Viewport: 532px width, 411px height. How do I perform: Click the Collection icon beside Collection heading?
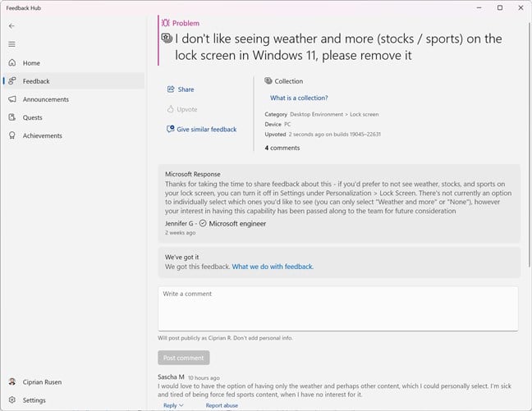click(x=268, y=80)
